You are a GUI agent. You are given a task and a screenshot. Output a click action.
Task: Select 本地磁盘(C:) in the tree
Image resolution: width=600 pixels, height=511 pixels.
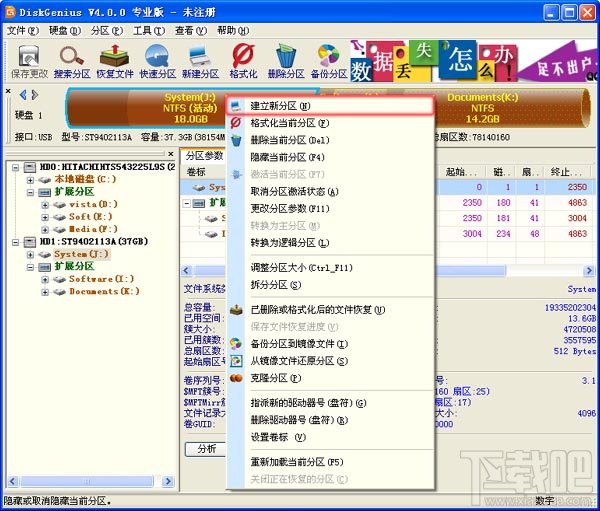click(x=85, y=179)
